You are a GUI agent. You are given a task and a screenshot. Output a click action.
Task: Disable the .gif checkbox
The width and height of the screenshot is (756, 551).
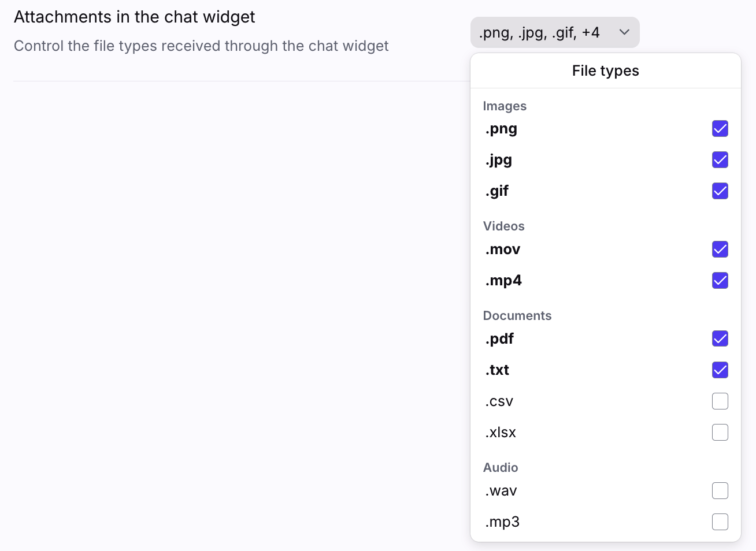click(x=720, y=191)
